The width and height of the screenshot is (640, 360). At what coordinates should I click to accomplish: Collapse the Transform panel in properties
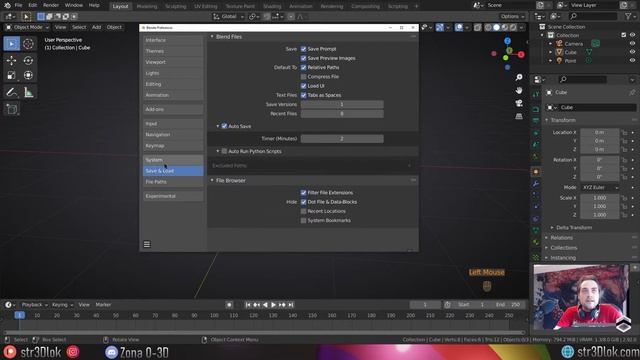coord(547,120)
